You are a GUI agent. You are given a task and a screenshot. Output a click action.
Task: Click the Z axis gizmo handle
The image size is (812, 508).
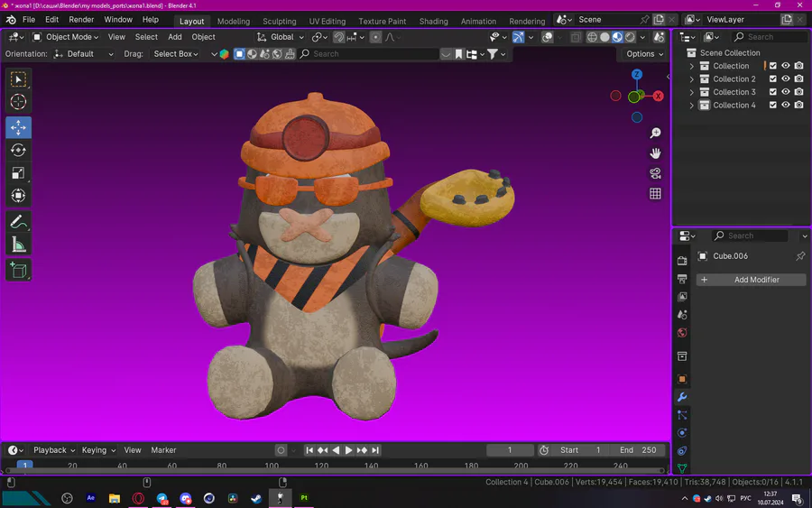click(637, 75)
